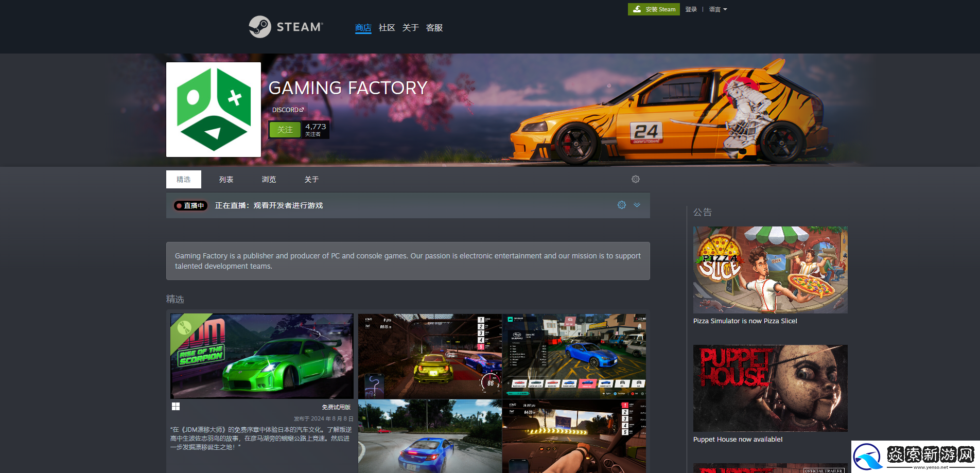Open the 客服 support menu
This screenshot has height=473, width=980.
tap(434, 28)
